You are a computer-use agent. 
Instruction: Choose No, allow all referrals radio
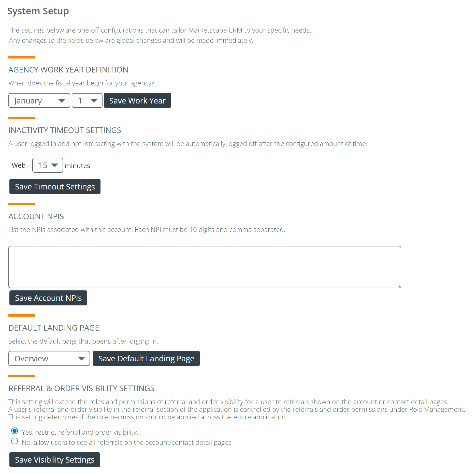pos(15,441)
